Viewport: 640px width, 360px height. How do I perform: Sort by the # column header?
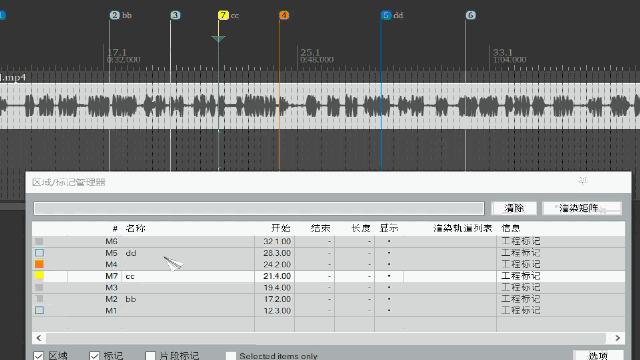115,228
